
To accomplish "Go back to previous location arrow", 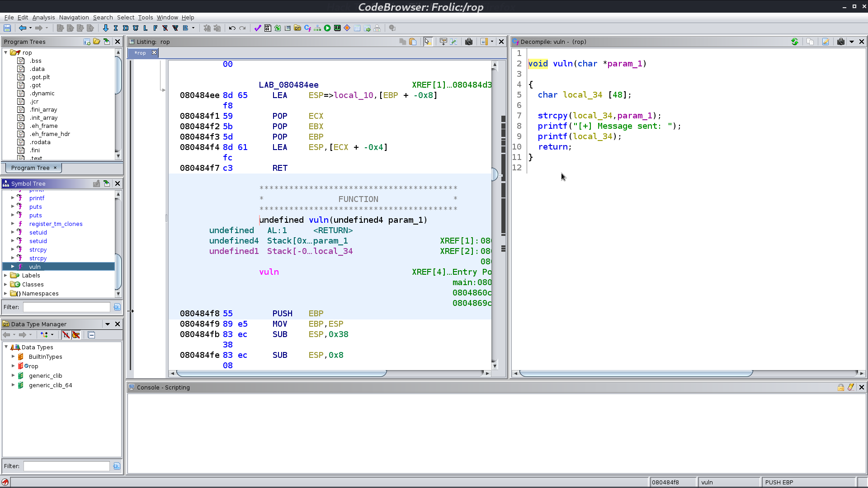I will pos(22,28).
